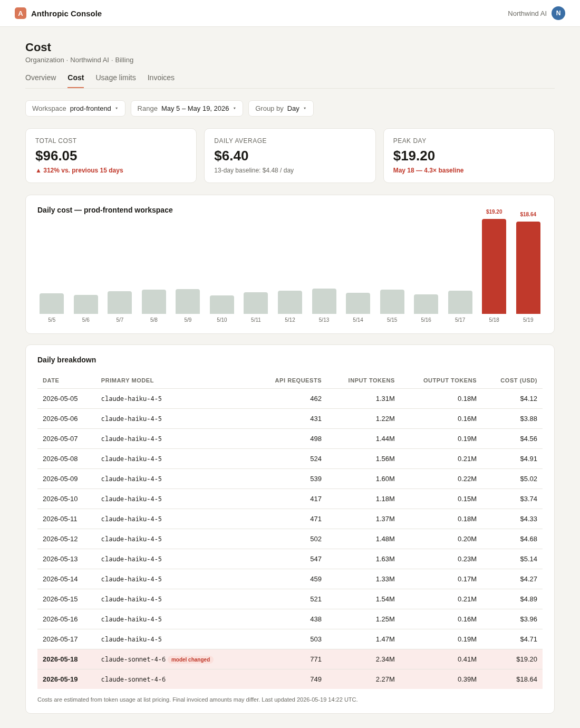Click the OUTPUT TOKENS column header

pyautogui.click(x=450, y=380)
